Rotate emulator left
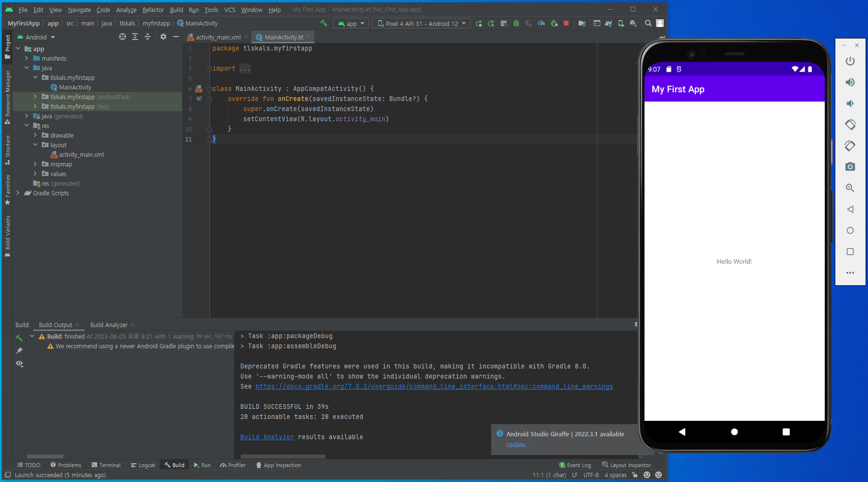 (x=850, y=125)
